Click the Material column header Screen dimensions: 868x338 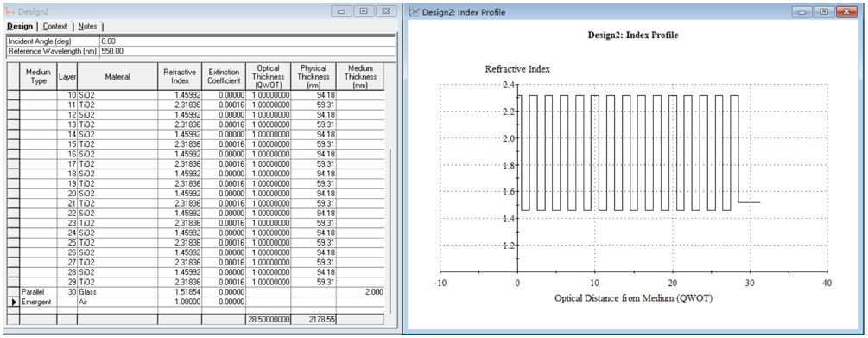[117, 77]
